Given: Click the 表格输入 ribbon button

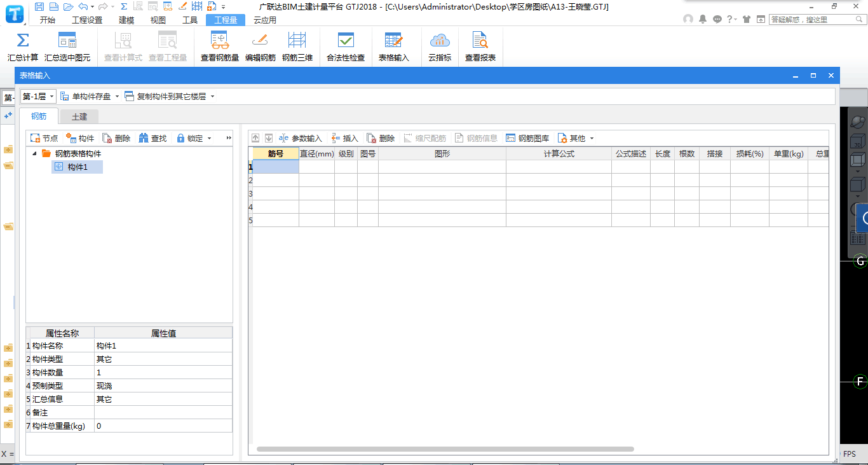Looking at the screenshot, I should (394, 47).
